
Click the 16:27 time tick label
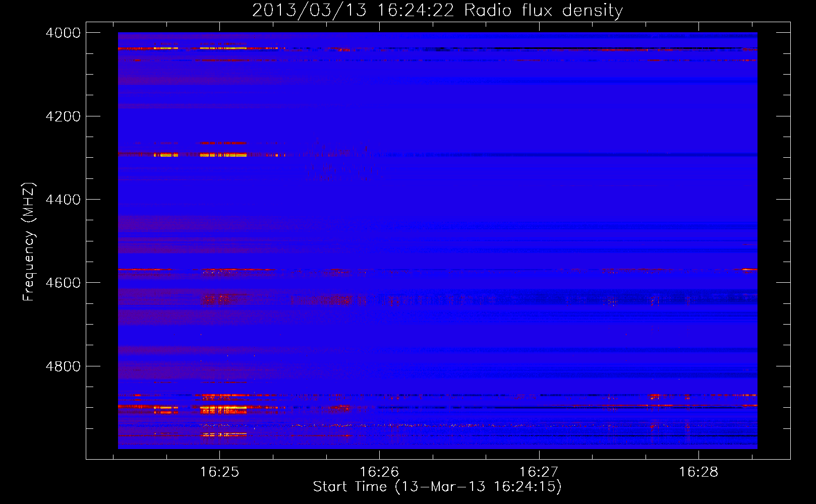539,472
